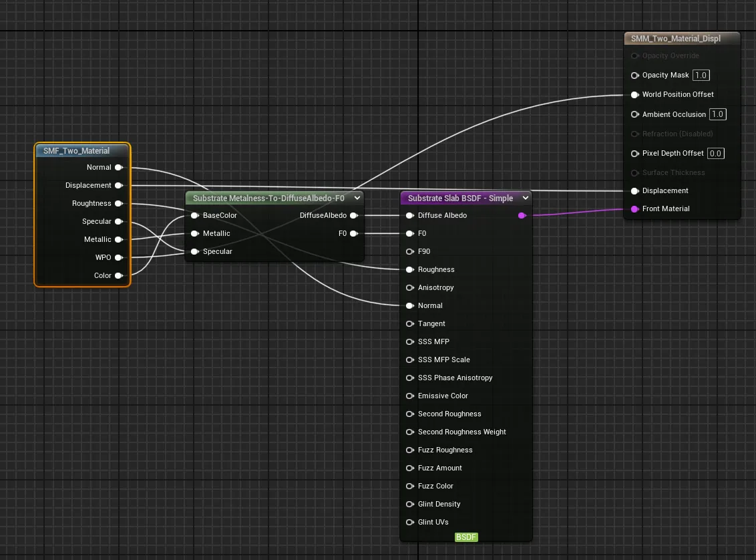Select the Substrate Metalness-To-DiffuseAlbedo-F0 node title
Screen dimensions: 756x560
[268, 198]
